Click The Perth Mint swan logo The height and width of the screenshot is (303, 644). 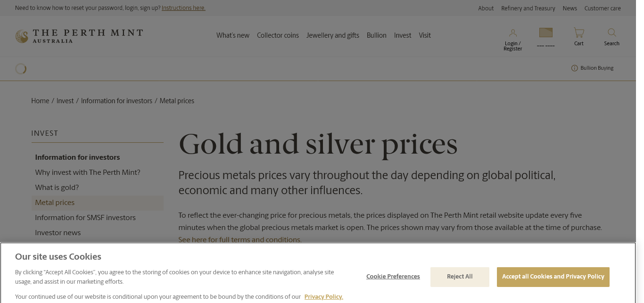[x=22, y=36]
